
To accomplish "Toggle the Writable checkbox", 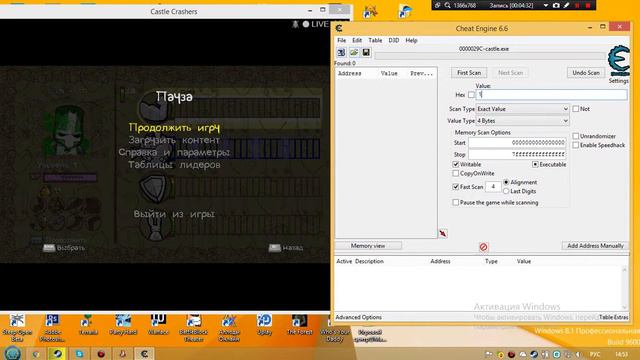I will [x=456, y=164].
